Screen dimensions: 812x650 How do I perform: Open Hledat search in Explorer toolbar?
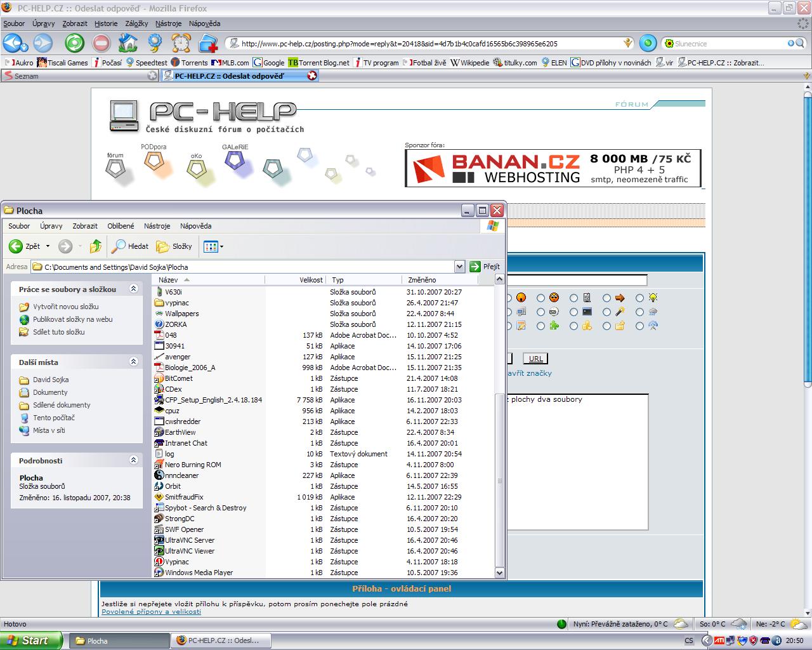(x=130, y=246)
